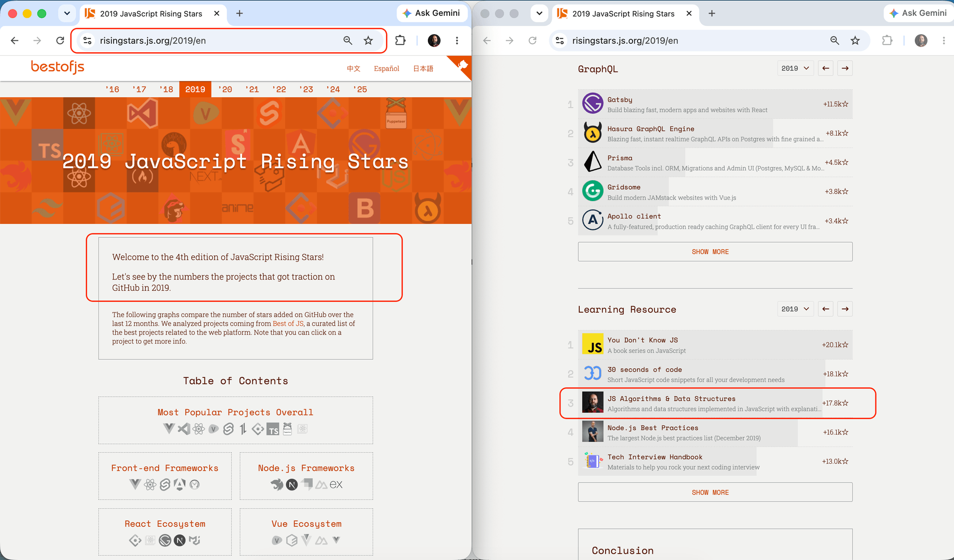Open Extensions puzzle icon in right window

(887, 41)
